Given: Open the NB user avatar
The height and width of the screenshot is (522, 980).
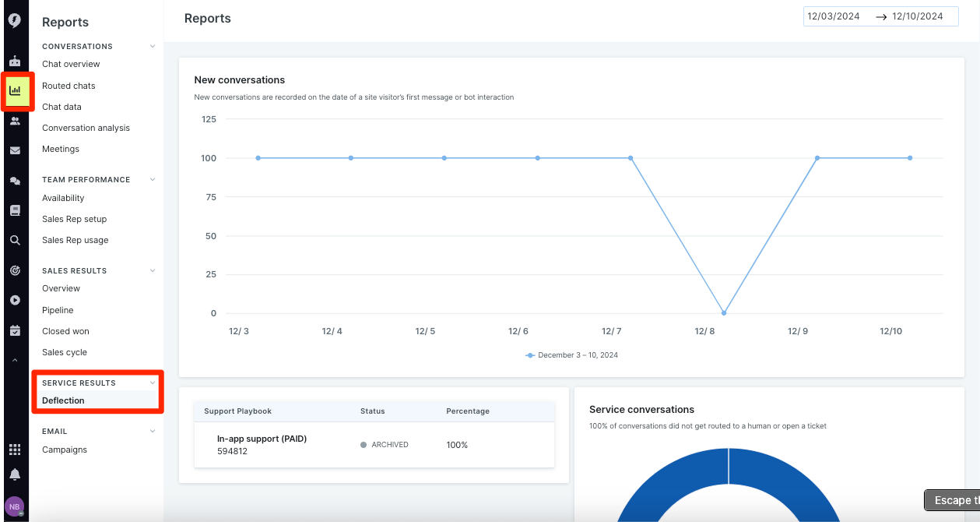Looking at the screenshot, I should click(15, 506).
